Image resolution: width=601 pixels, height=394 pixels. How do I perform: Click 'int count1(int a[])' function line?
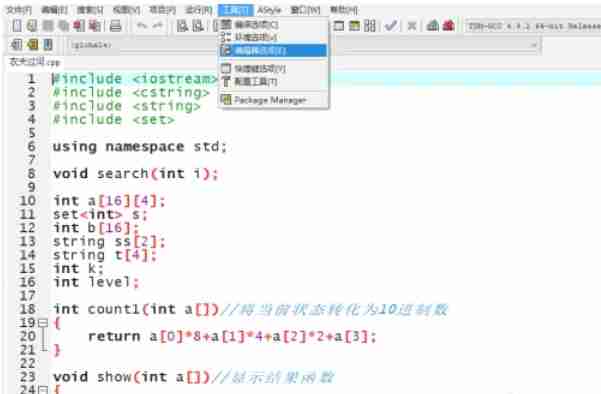click(136, 309)
